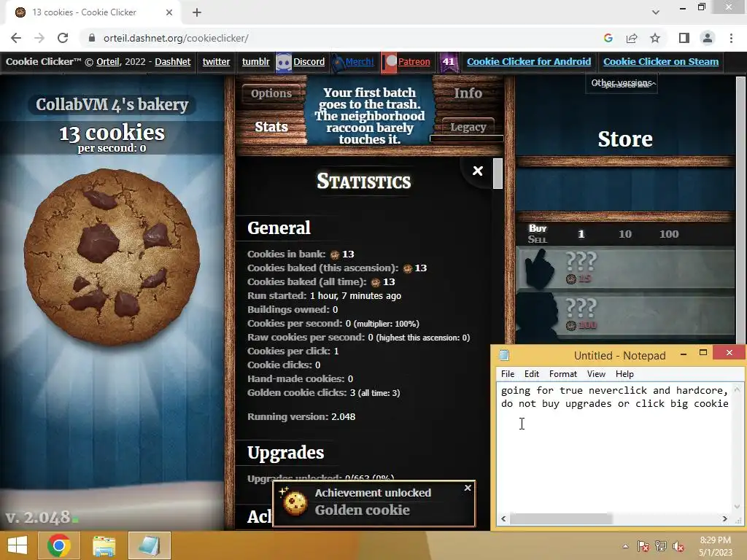Go back in browser history
The height and width of the screenshot is (560, 747).
tap(16, 38)
